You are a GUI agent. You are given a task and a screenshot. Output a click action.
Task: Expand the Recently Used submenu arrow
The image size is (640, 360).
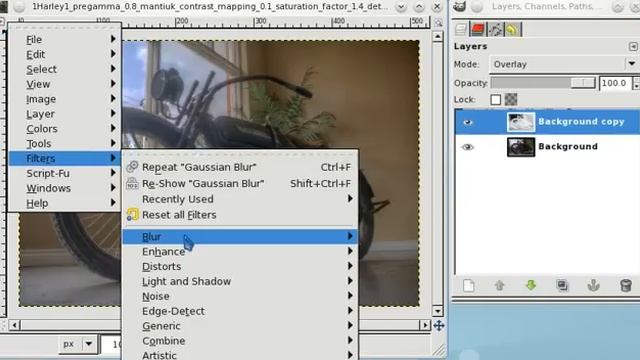point(350,199)
